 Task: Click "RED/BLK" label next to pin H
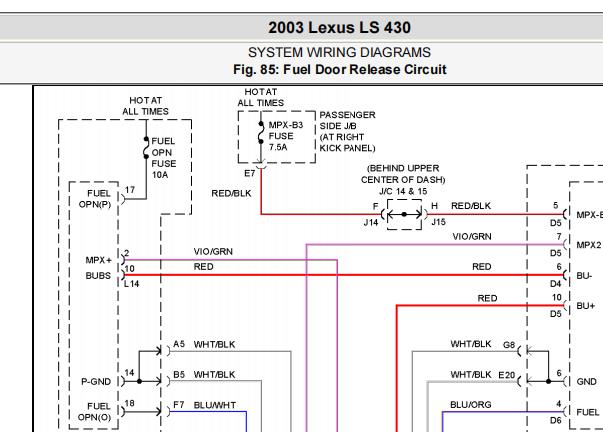[x=471, y=206]
